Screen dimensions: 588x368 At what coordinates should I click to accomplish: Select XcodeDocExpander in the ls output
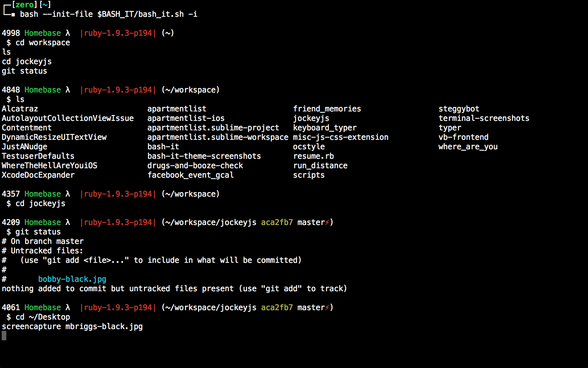(38, 175)
